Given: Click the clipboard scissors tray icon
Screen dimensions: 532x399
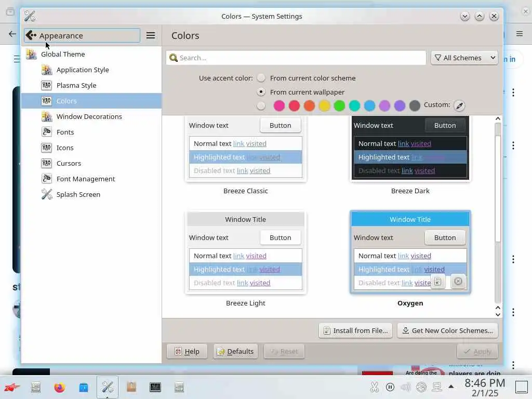Looking at the screenshot, I should [374, 387].
